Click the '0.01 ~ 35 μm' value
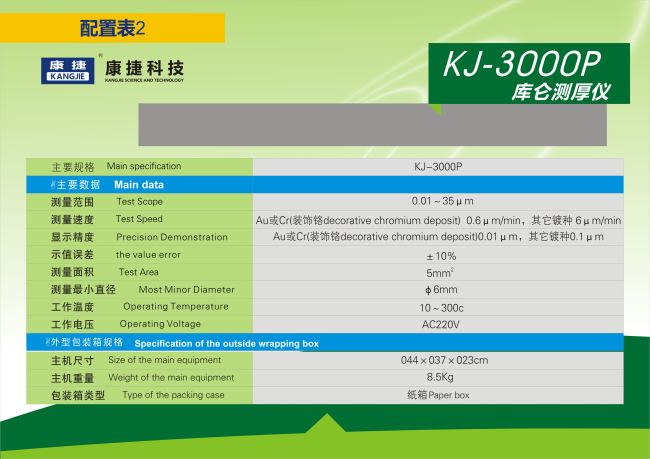Image resolution: width=650 pixels, height=459 pixels. [x=442, y=201]
